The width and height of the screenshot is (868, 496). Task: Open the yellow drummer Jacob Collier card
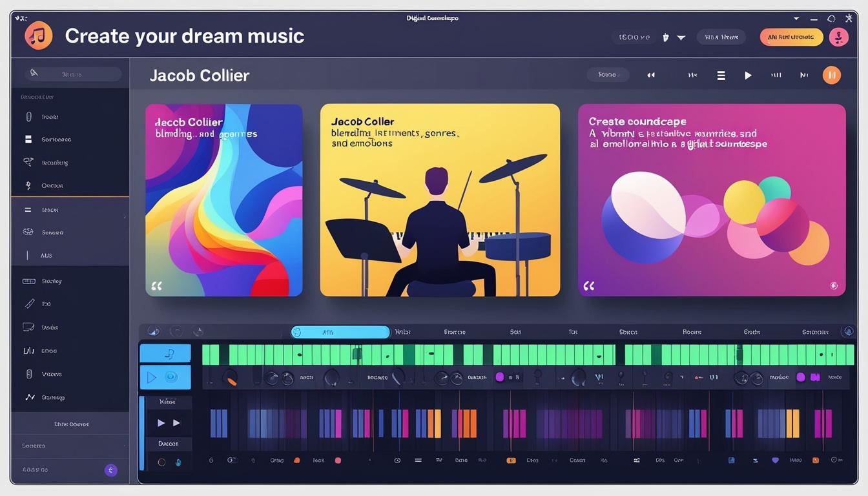pos(440,200)
